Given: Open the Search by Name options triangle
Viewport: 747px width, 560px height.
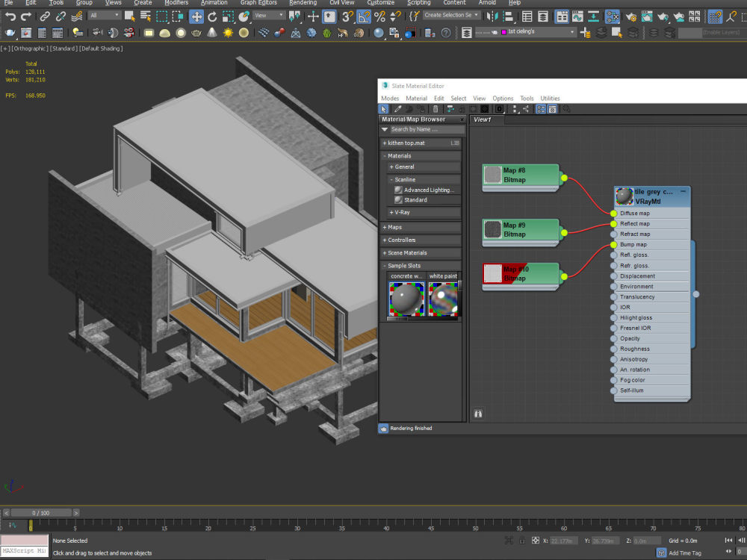Looking at the screenshot, I should pos(385,129).
